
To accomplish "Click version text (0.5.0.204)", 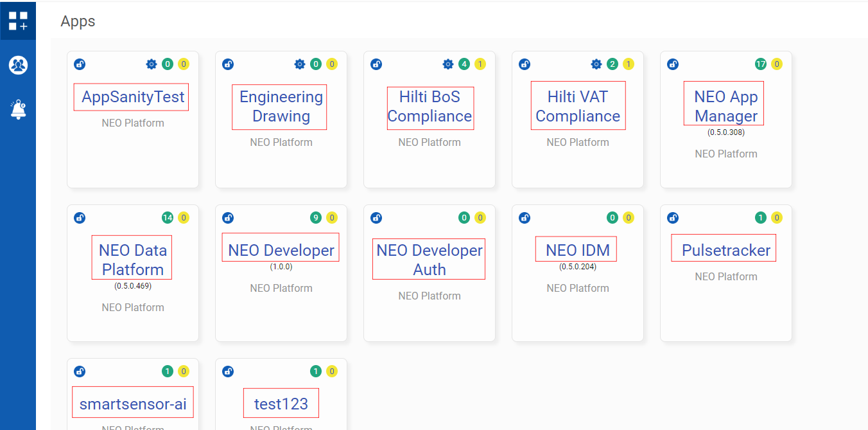I will click(x=578, y=267).
